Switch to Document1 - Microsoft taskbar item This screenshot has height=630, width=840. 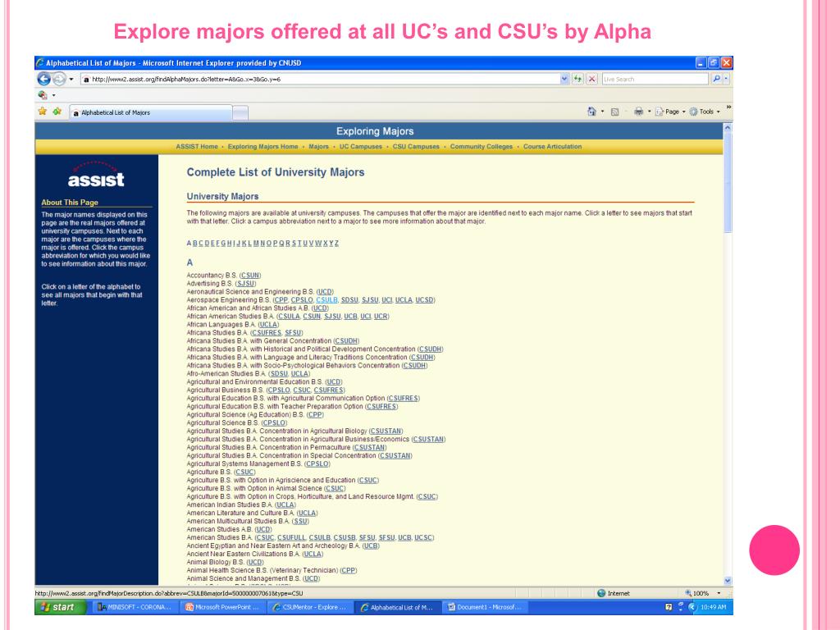(486, 607)
